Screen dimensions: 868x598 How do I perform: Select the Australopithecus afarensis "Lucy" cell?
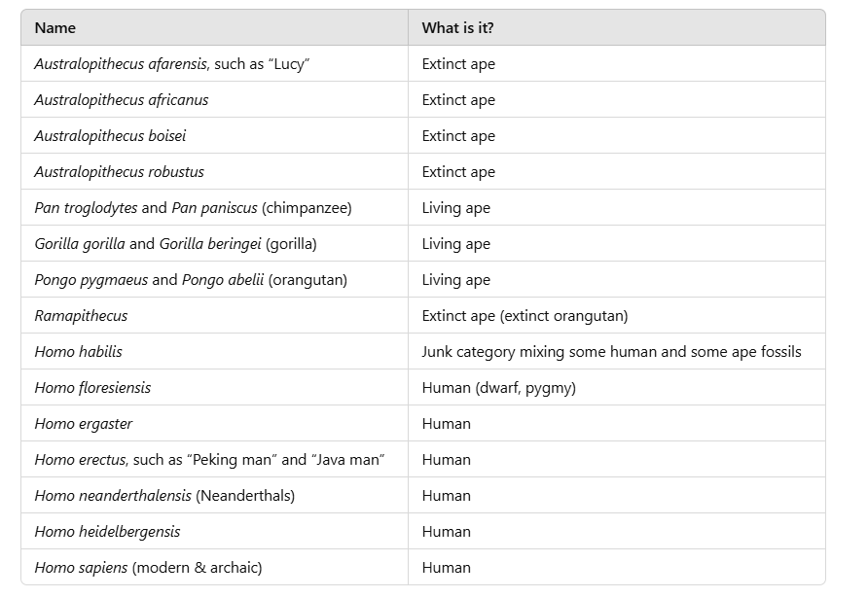click(215, 63)
